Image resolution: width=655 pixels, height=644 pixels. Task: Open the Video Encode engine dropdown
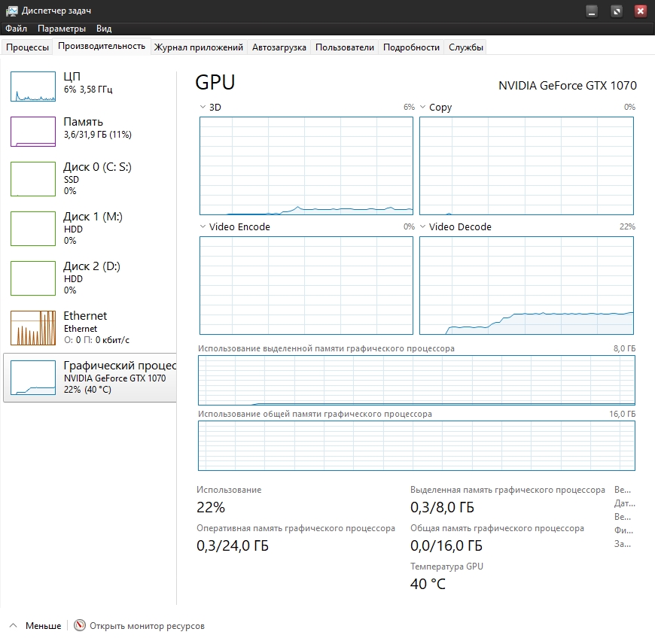(x=203, y=227)
